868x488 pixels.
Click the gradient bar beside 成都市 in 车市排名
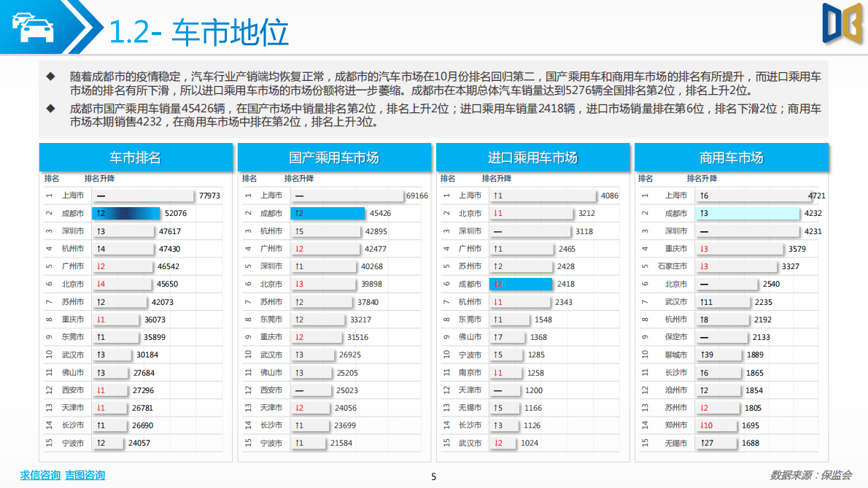pyautogui.click(x=125, y=213)
